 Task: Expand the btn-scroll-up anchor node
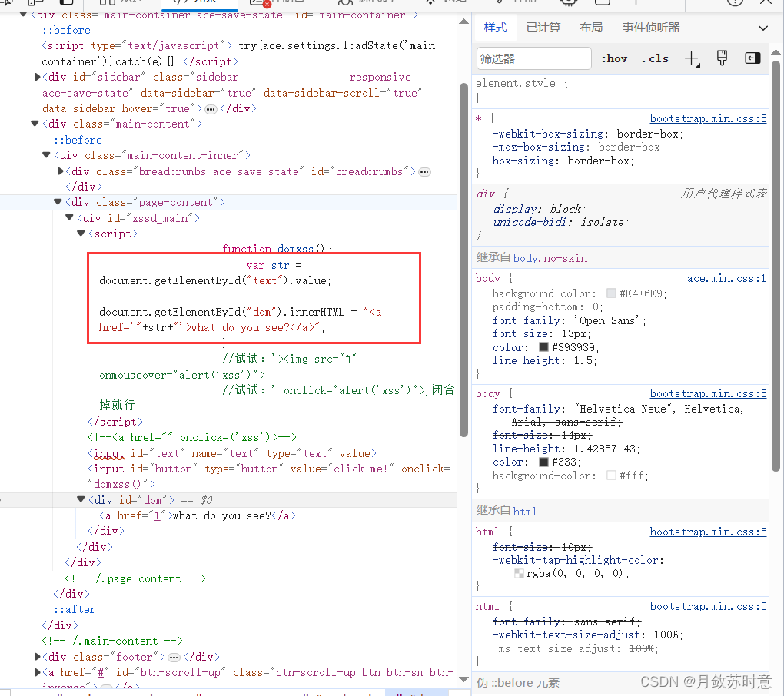point(37,672)
